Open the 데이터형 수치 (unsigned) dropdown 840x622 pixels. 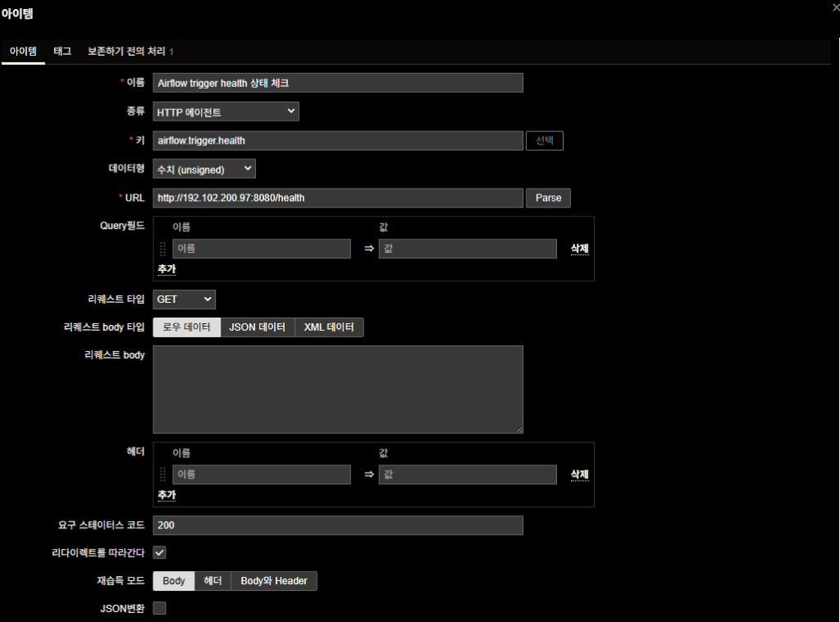click(204, 169)
